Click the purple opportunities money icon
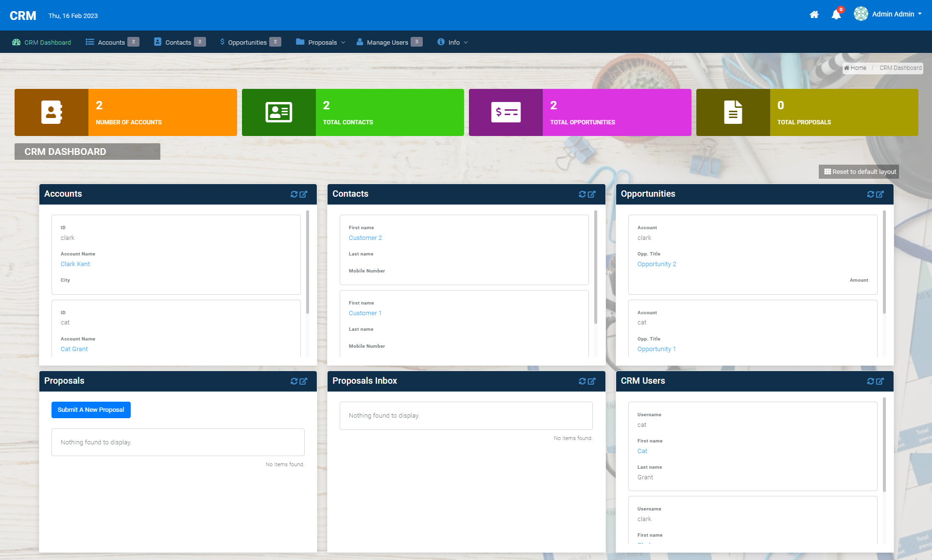The image size is (932, 560). point(506,112)
